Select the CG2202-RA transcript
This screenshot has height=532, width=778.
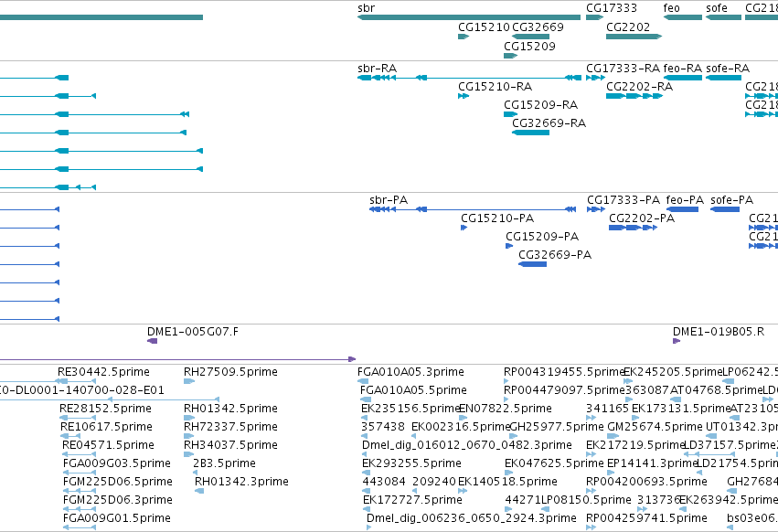634,96
